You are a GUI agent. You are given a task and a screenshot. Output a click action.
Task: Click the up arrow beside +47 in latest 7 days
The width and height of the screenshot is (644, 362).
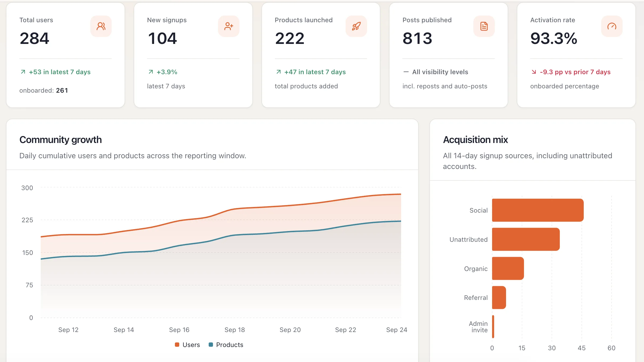click(x=279, y=72)
